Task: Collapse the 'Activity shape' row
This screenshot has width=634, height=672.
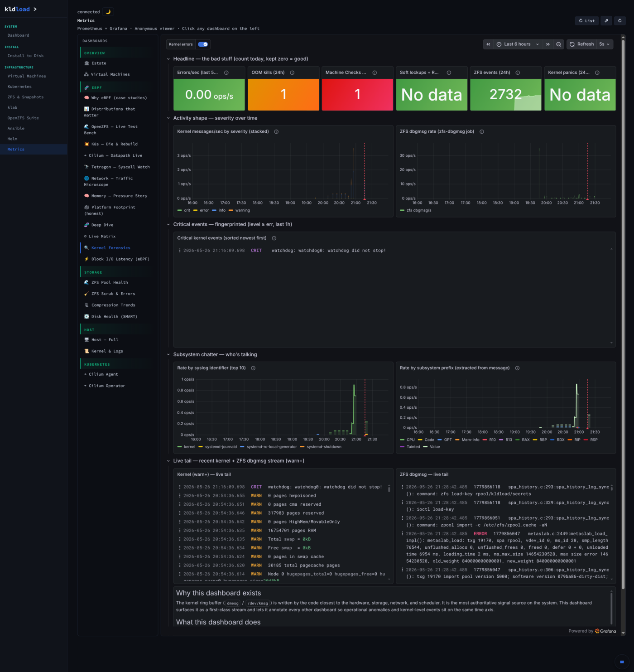Action: (168, 118)
